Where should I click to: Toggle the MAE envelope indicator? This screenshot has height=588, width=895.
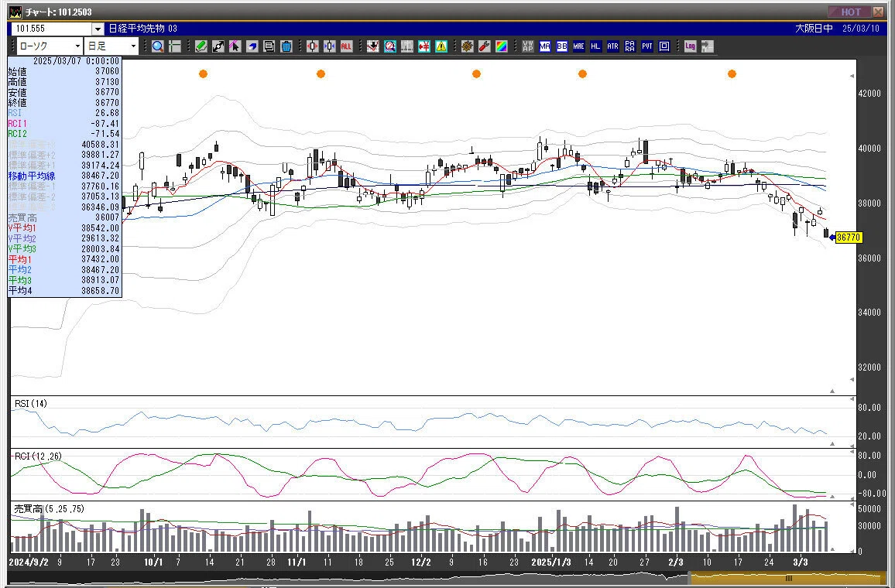coord(579,46)
